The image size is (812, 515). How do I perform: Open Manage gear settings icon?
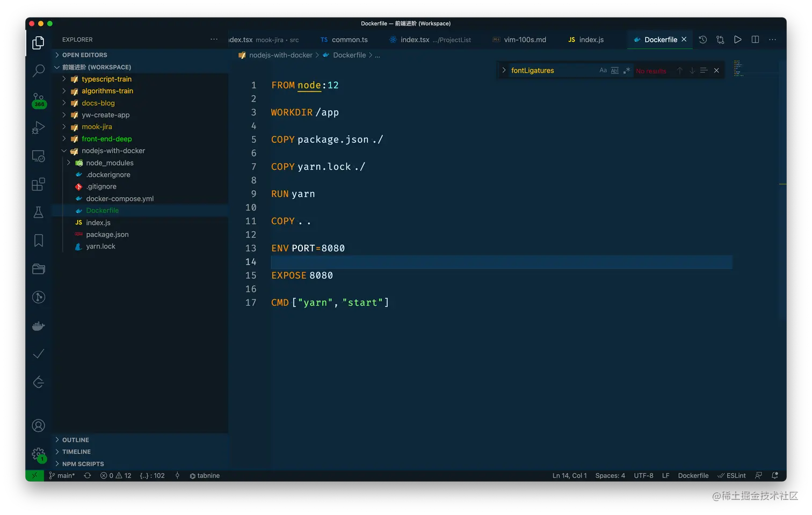[39, 454]
